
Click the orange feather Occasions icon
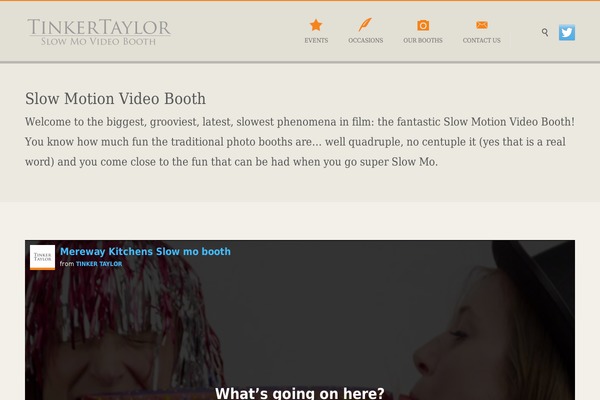[x=365, y=25]
